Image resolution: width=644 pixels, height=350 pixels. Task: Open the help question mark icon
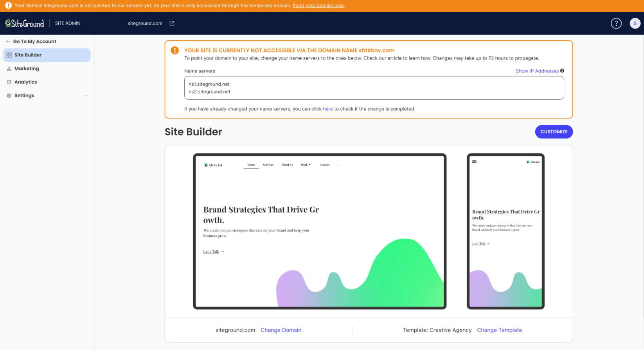pos(616,23)
